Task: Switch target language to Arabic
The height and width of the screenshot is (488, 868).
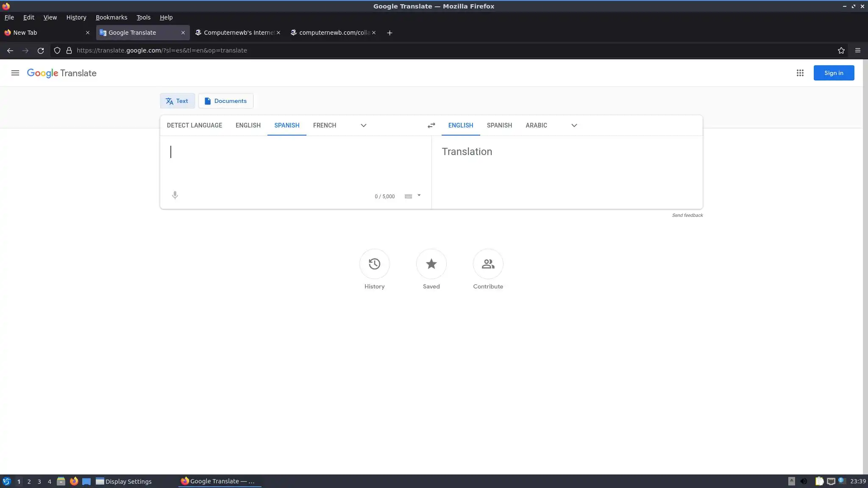Action: pos(536,125)
